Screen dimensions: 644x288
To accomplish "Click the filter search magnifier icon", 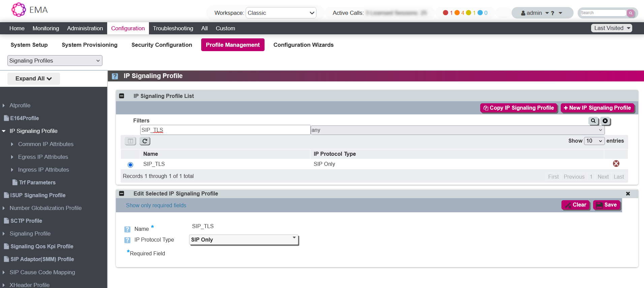I will click(x=593, y=121).
